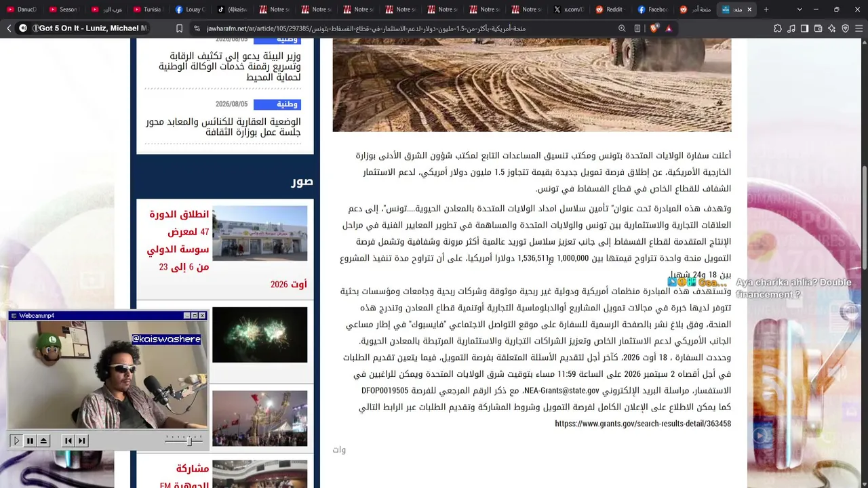Image resolution: width=868 pixels, height=488 pixels.
Task: Click the وات source label under article
Action: (339, 449)
